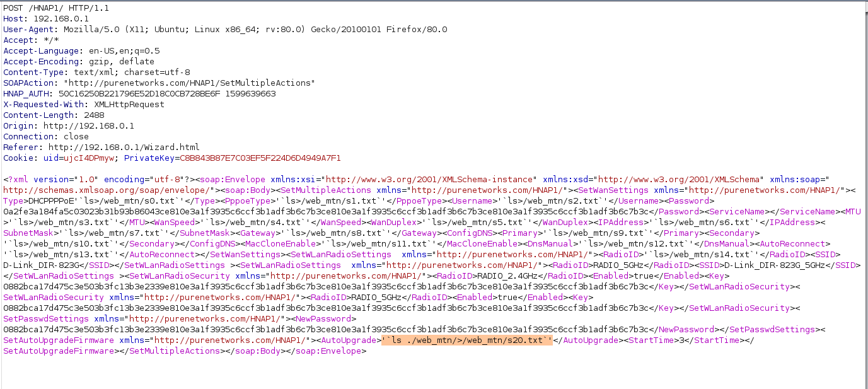
Task: Select the "Host: 192.168.0.1" header line
Action: click(x=46, y=18)
